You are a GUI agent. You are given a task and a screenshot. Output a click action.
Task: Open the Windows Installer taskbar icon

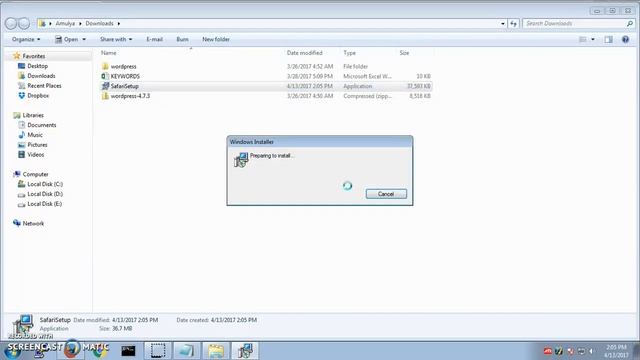click(245, 351)
